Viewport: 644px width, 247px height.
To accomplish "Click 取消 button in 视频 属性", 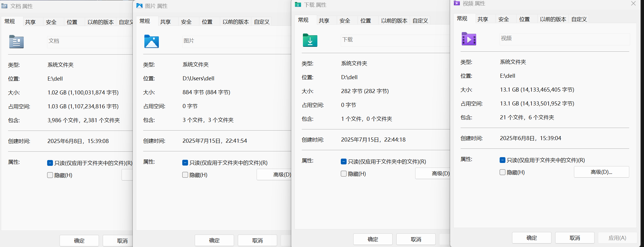I will click(575, 238).
